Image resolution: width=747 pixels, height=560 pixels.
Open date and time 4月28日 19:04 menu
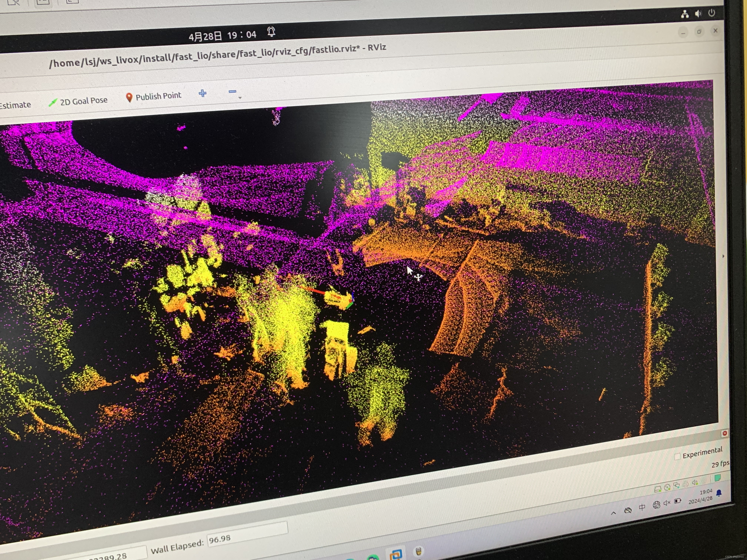click(x=223, y=35)
